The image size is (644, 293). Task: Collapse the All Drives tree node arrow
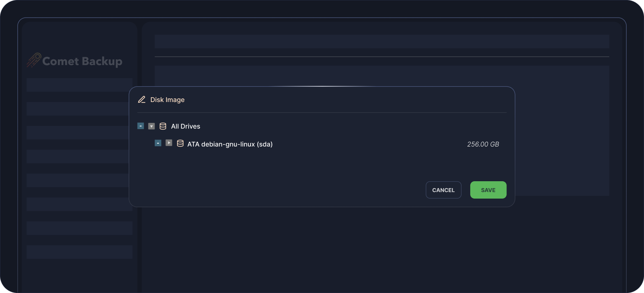pyautogui.click(x=152, y=126)
